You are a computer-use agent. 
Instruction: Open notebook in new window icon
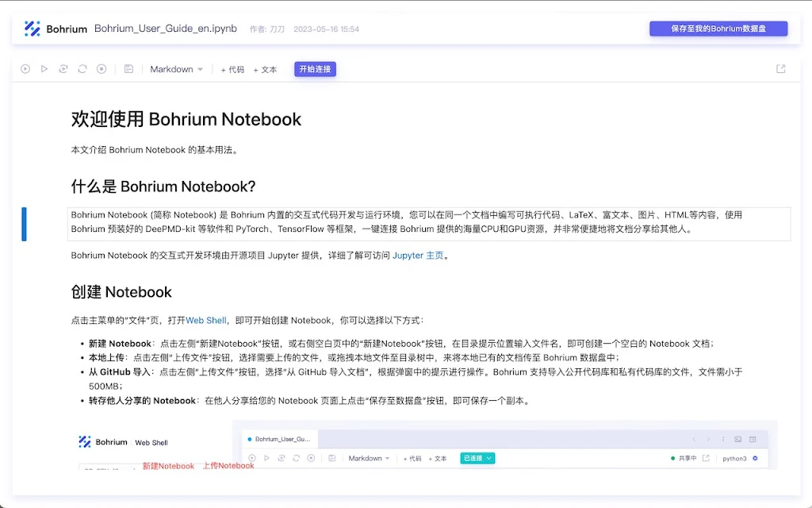click(781, 69)
